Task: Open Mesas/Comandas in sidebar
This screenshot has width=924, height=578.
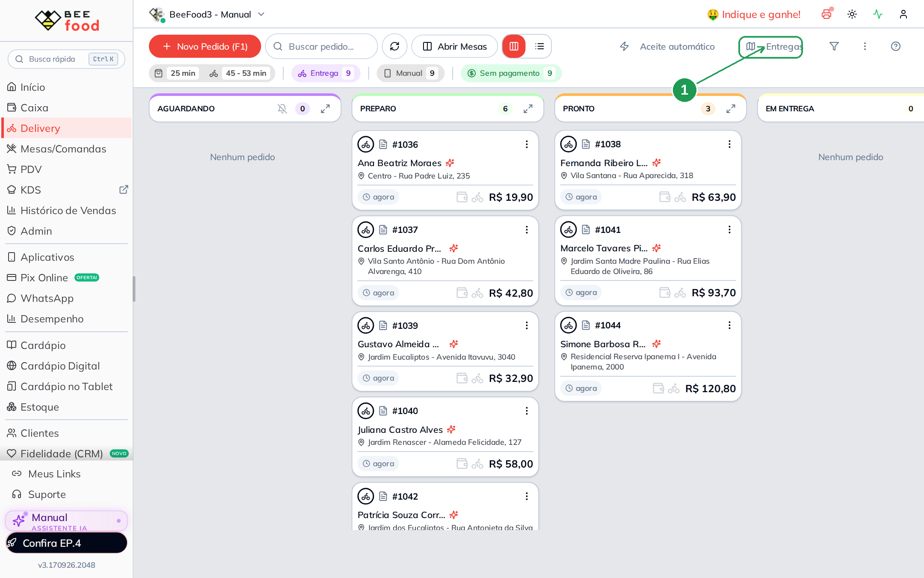Action: [66, 149]
